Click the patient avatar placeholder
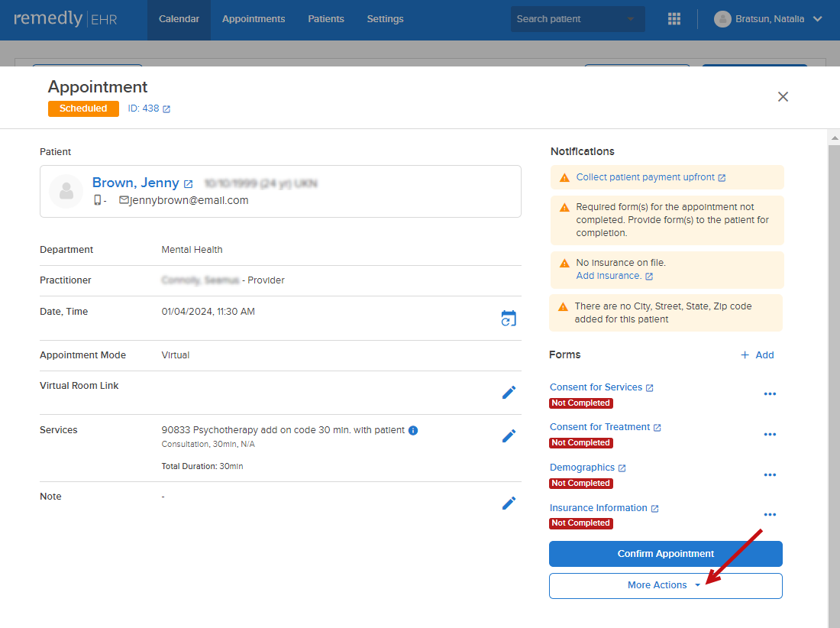 click(x=66, y=191)
